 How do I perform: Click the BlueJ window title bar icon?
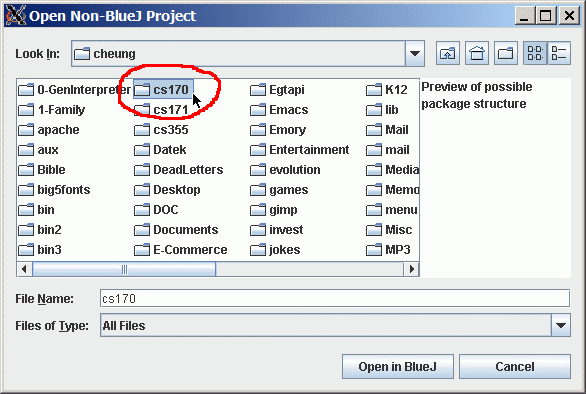[x=16, y=16]
